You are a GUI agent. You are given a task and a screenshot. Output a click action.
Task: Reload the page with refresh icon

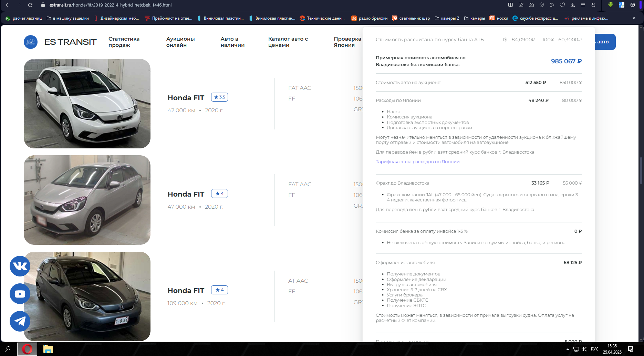(x=30, y=5)
